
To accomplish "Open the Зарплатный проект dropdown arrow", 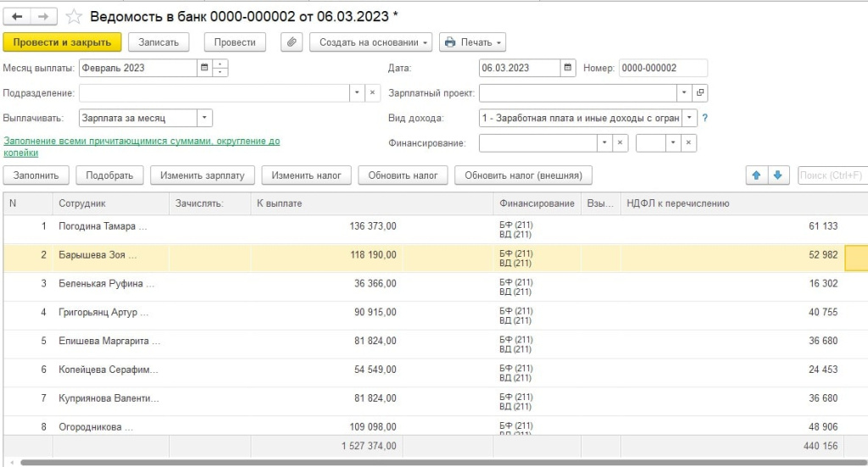I will (x=684, y=93).
